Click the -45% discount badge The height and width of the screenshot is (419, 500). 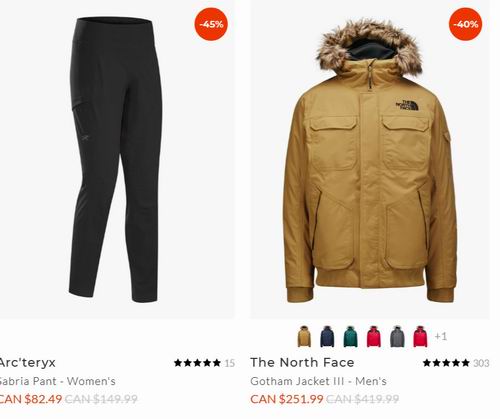[211, 24]
